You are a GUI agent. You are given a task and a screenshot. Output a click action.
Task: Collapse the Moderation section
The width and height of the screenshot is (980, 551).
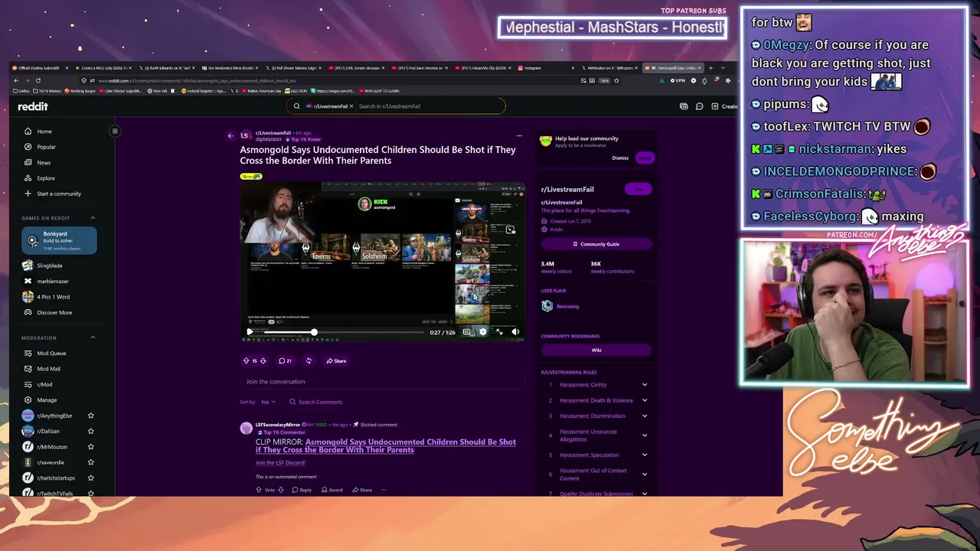[x=93, y=337]
